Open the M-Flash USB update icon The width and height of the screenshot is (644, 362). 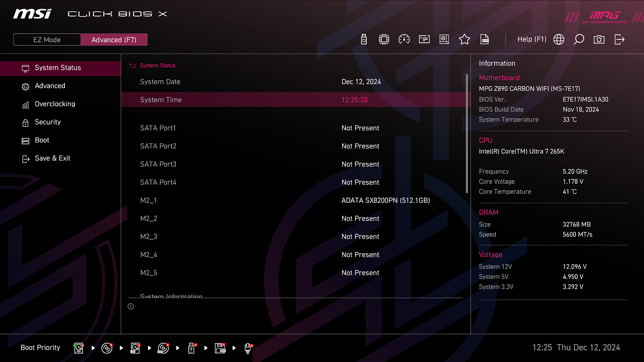364,39
